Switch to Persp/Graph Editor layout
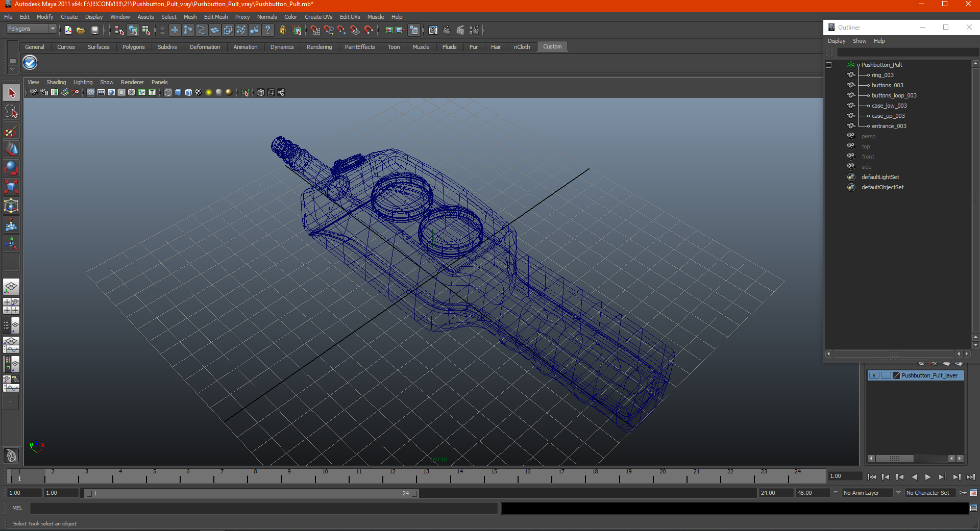The height and width of the screenshot is (531, 980). coord(11,345)
